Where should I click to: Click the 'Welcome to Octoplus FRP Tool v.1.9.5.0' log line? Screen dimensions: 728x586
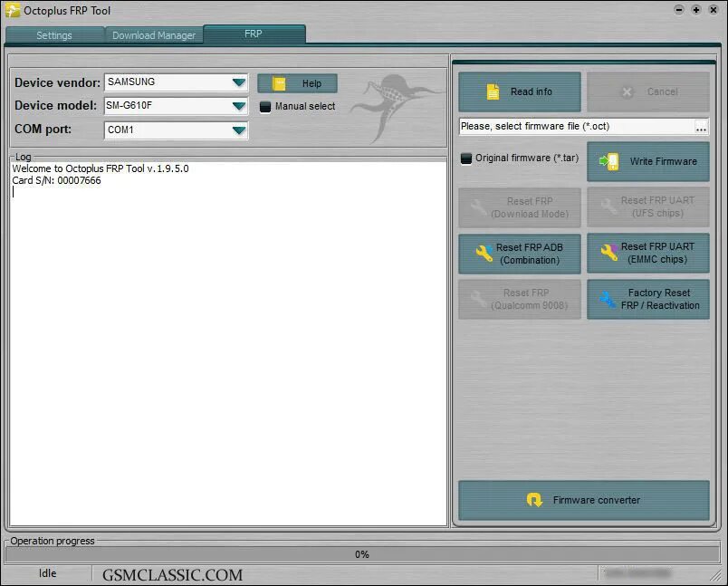click(101, 168)
